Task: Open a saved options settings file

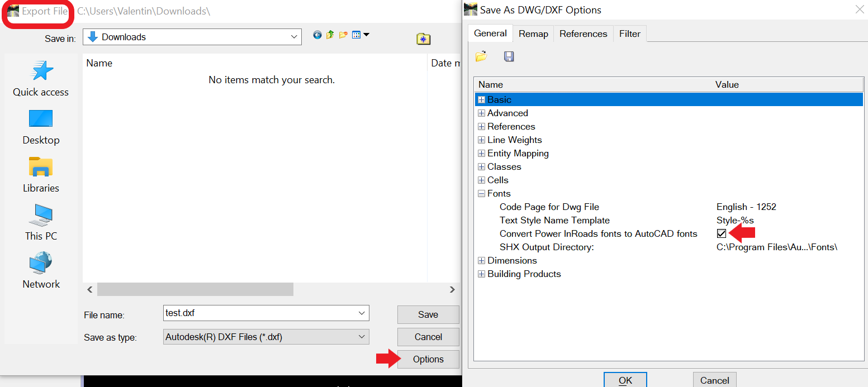Action: (481, 56)
